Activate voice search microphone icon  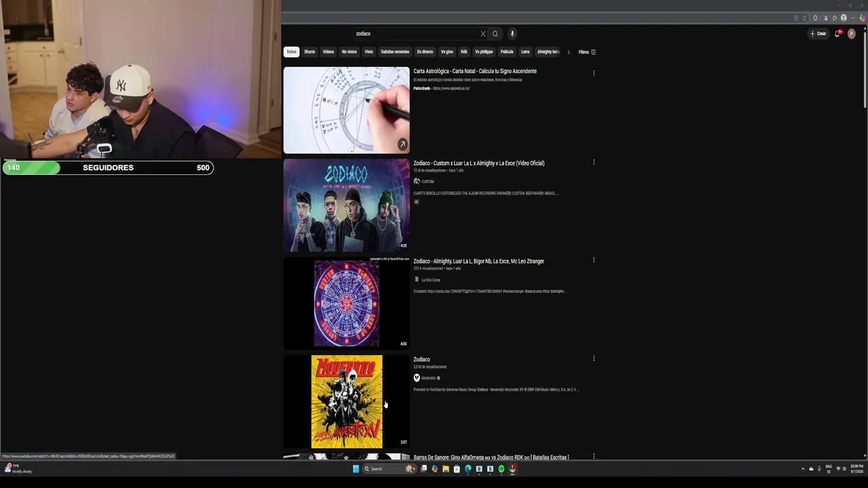click(512, 34)
